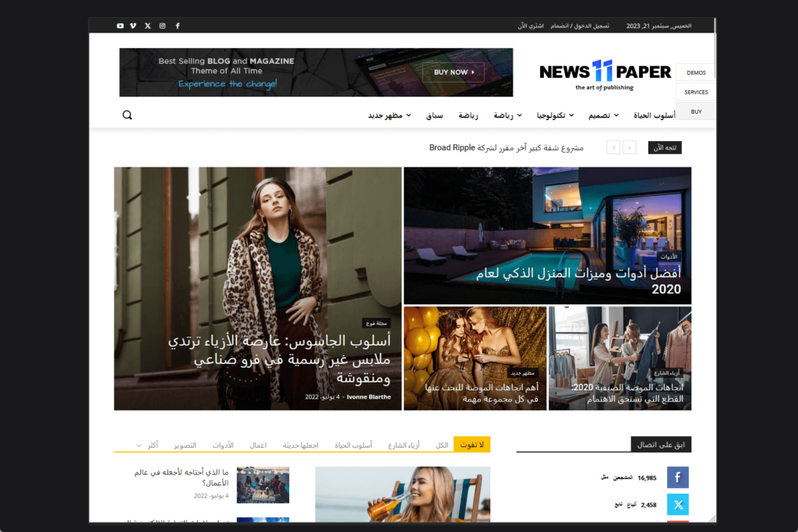Open the beach party article thumbnail
798x532 pixels.
(x=263, y=484)
